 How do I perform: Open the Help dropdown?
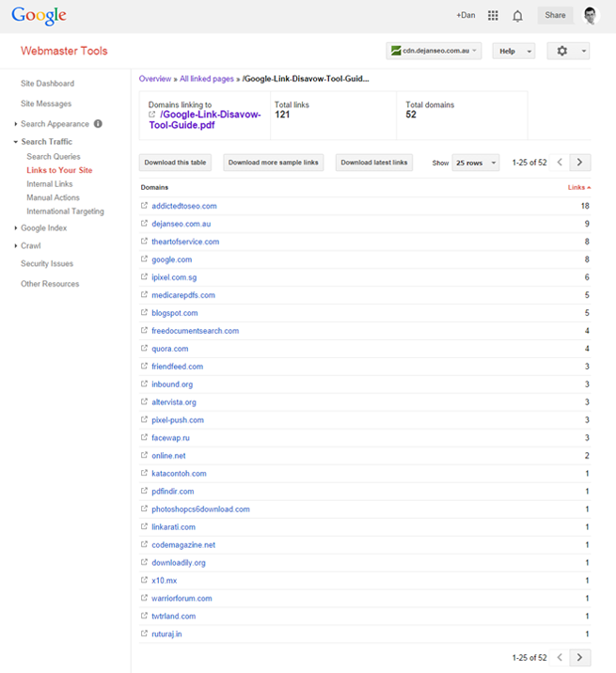(x=513, y=51)
